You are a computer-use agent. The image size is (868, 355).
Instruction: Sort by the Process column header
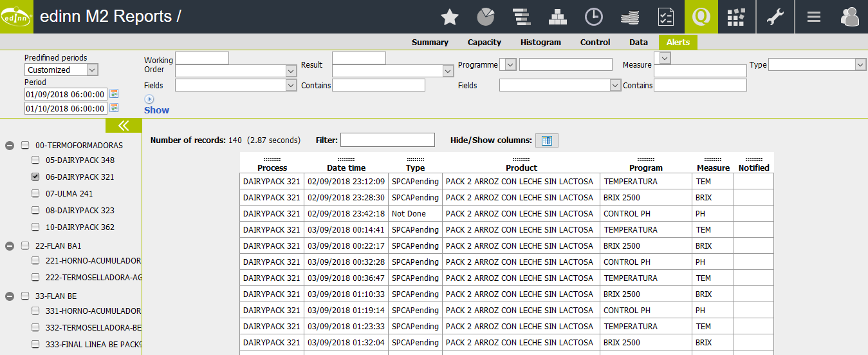click(x=272, y=168)
